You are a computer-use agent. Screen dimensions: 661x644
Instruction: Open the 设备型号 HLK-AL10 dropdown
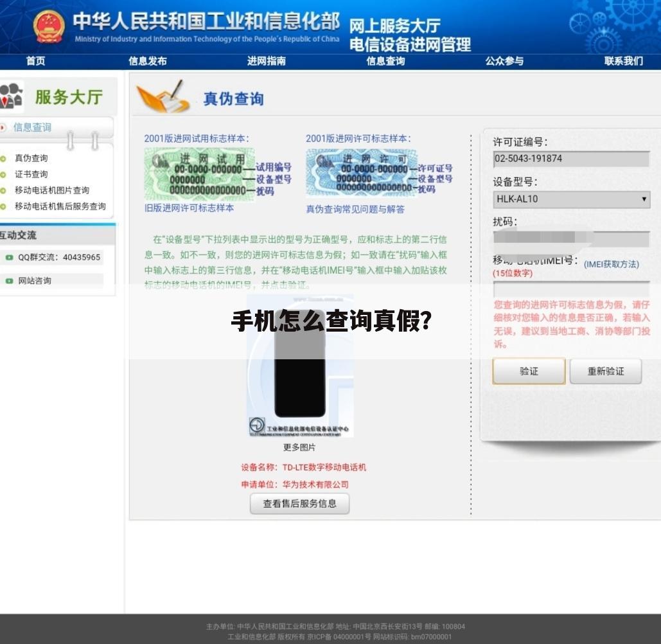click(x=571, y=199)
